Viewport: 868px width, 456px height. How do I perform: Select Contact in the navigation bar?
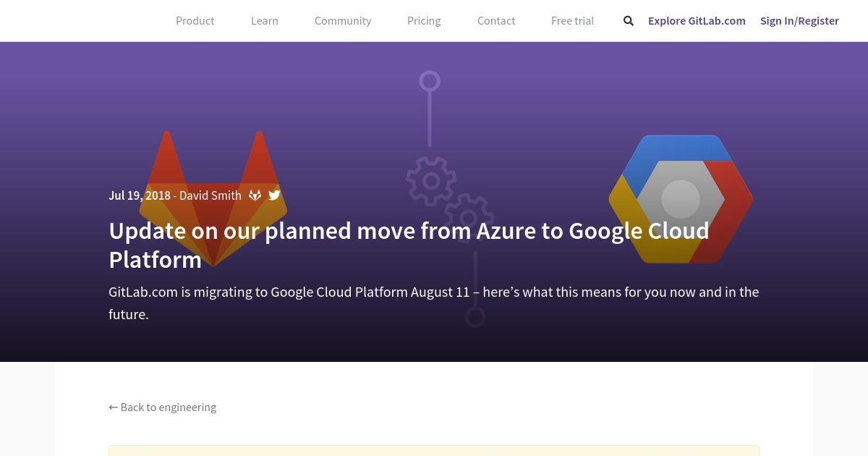click(496, 21)
